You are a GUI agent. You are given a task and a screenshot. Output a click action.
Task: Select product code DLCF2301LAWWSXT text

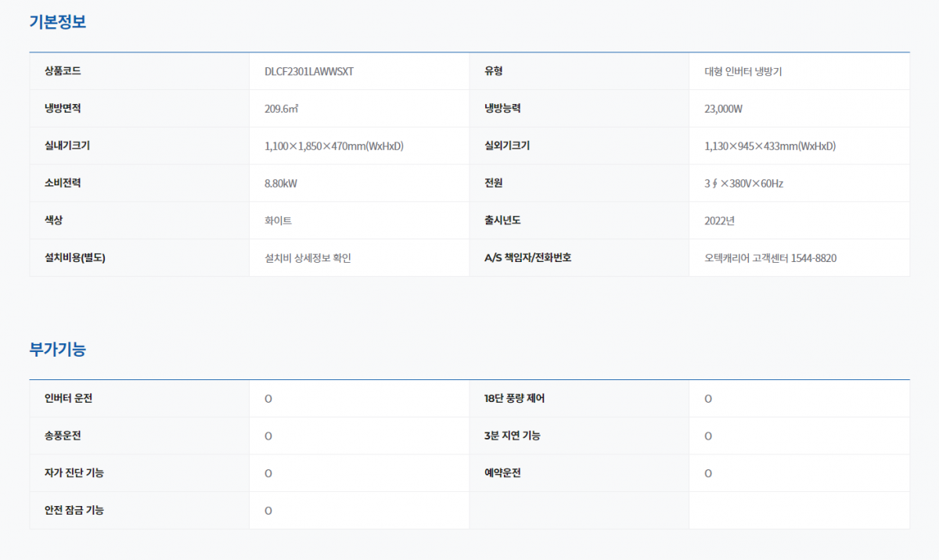pos(309,71)
